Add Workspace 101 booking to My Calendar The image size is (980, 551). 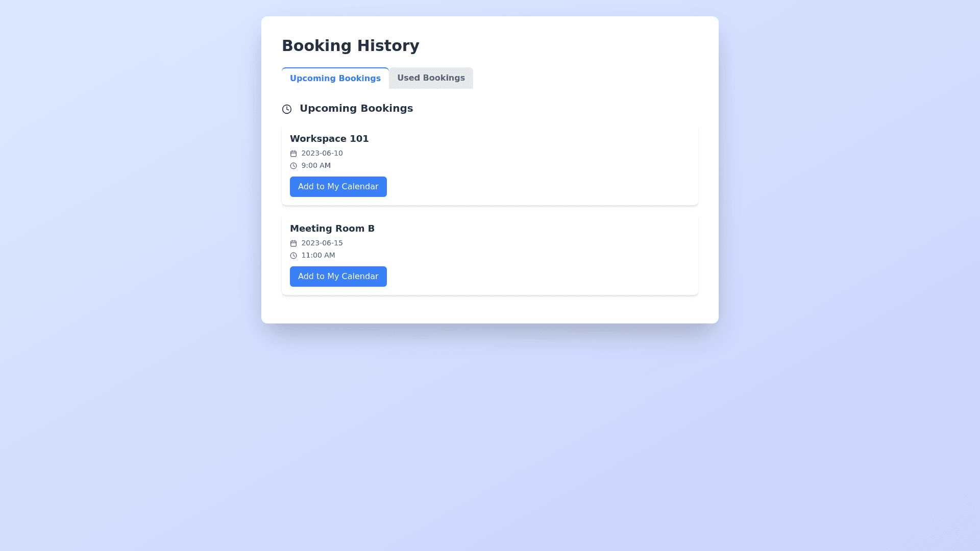tap(338, 187)
